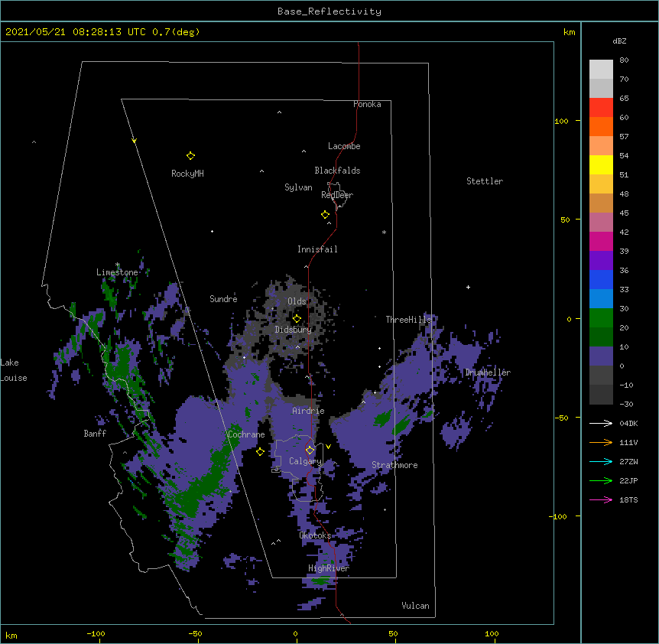
Task: Select yellow diamond marker below RedDeer
Action: [325, 215]
